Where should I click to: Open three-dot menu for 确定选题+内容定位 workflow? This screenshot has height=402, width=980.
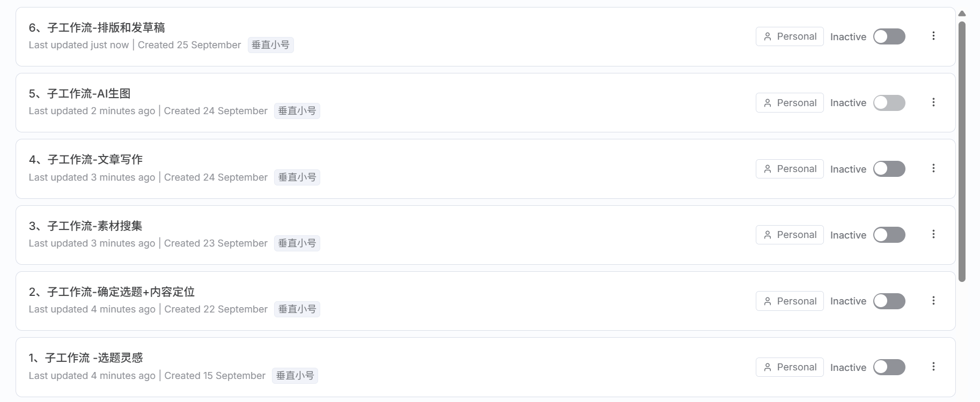pyautogui.click(x=933, y=301)
